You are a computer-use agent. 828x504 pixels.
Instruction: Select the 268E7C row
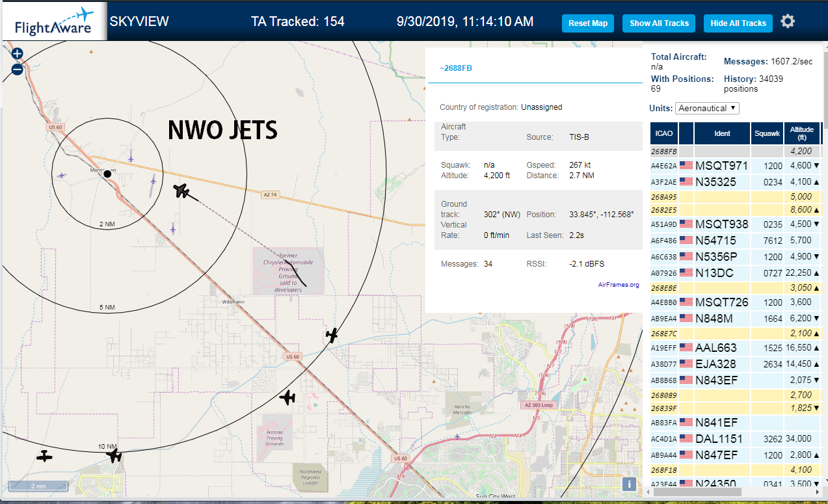(735, 333)
